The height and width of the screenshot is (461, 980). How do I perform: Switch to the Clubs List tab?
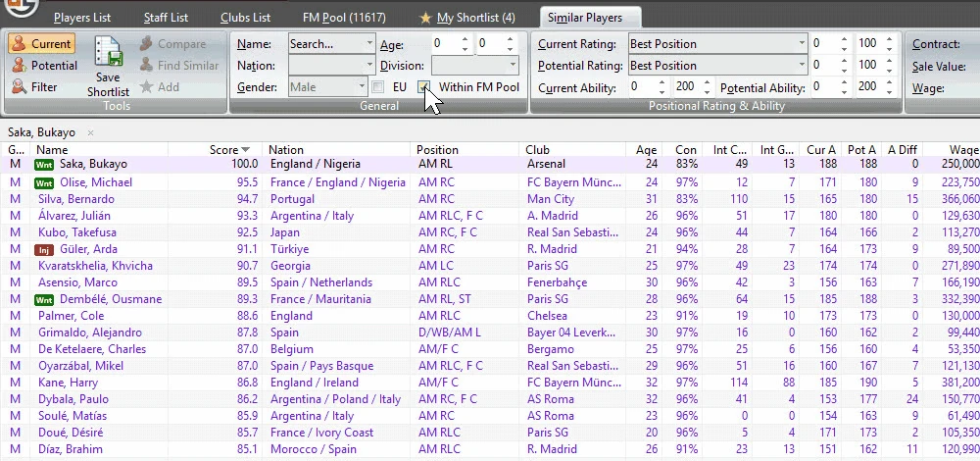tap(246, 18)
